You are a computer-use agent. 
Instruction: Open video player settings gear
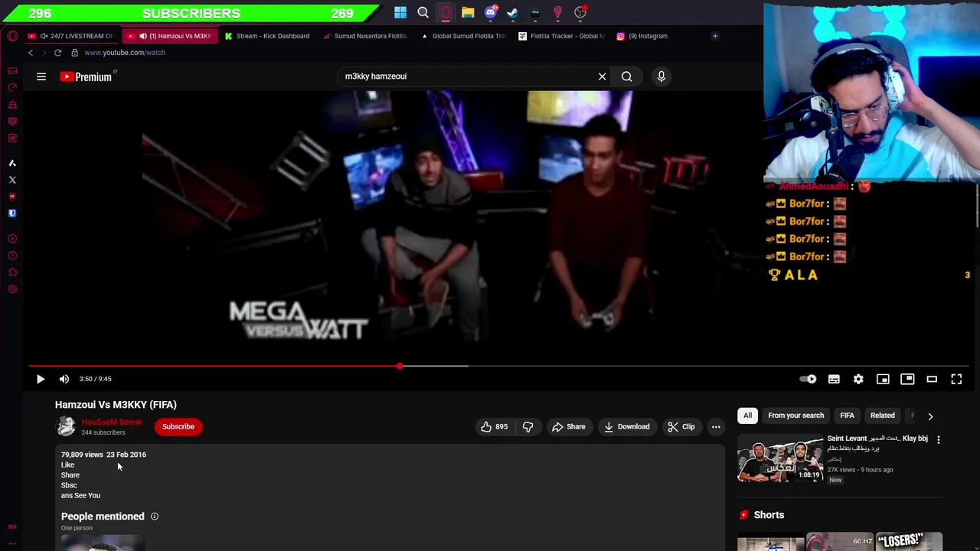tap(858, 379)
